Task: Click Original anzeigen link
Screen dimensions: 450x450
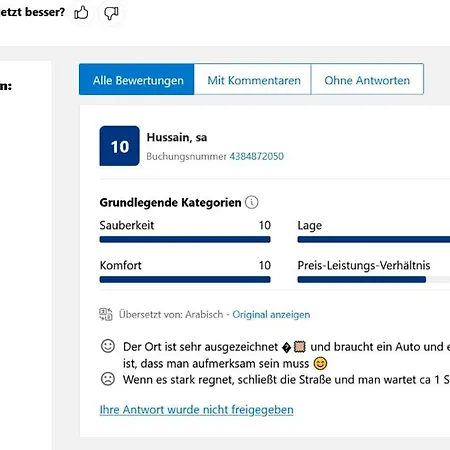Action: click(x=271, y=314)
